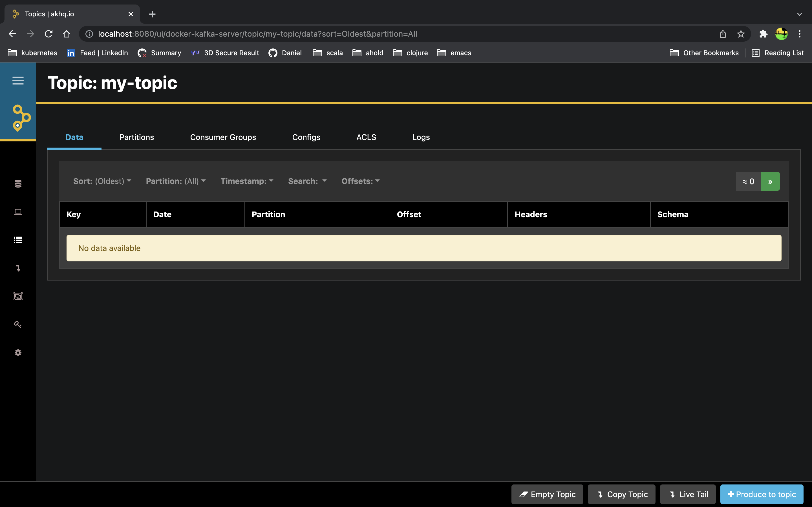Open the Search filter dropdown
Viewport: 812px width, 507px height.
(x=307, y=181)
